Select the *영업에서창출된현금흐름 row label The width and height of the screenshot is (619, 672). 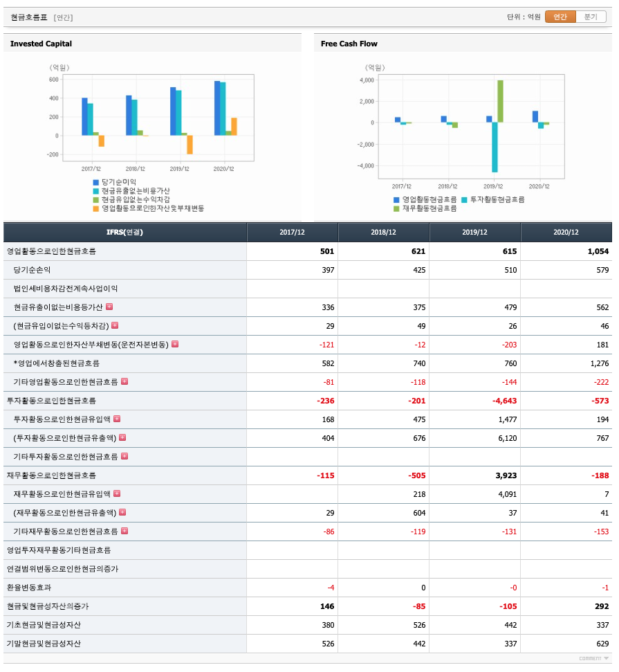coord(57,363)
